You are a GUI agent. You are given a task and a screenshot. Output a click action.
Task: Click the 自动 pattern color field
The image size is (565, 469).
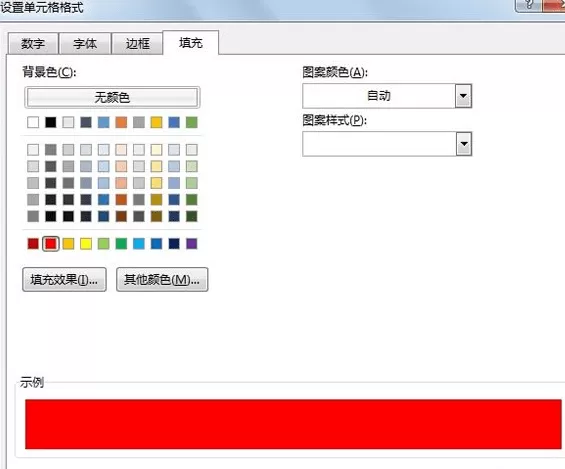point(379,96)
